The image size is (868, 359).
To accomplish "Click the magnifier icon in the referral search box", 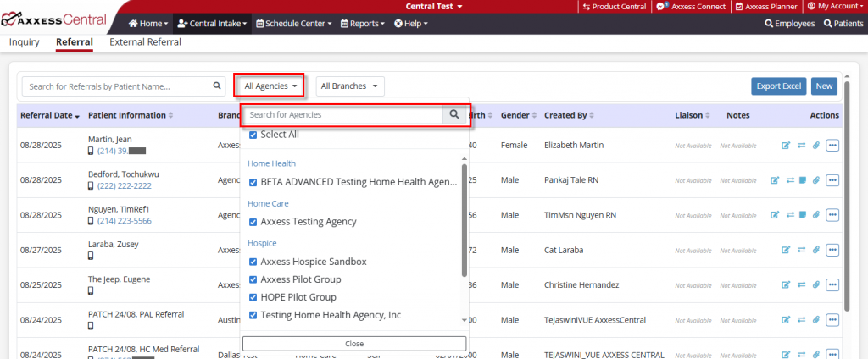I will coord(217,86).
